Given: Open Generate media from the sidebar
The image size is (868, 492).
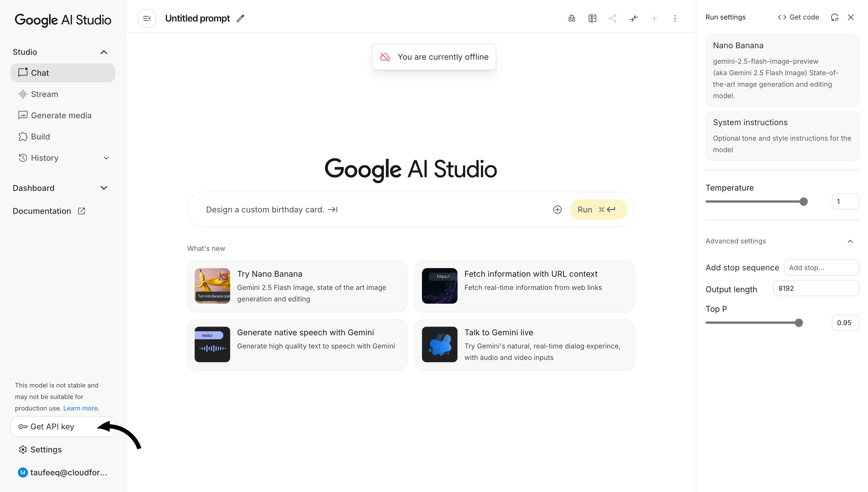Looking at the screenshot, I should (61, 115).
